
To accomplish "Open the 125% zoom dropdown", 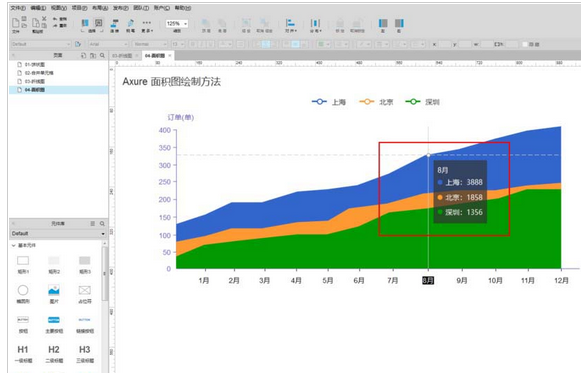I will coord(177,24).
